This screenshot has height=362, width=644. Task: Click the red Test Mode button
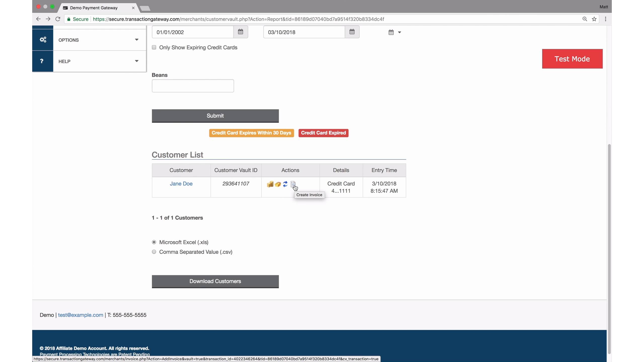coord(572,59)
